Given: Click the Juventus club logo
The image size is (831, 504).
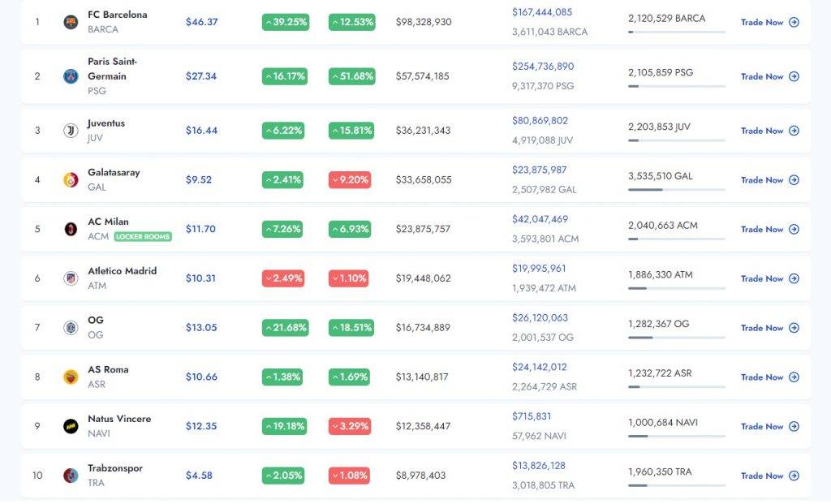Looking at the screenshot, I should click(71, 131).
